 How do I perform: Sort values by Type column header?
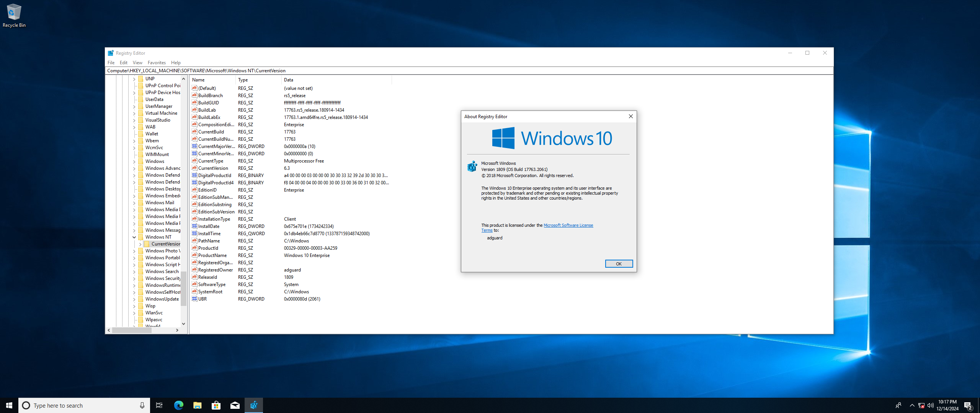tap(258, 80)
